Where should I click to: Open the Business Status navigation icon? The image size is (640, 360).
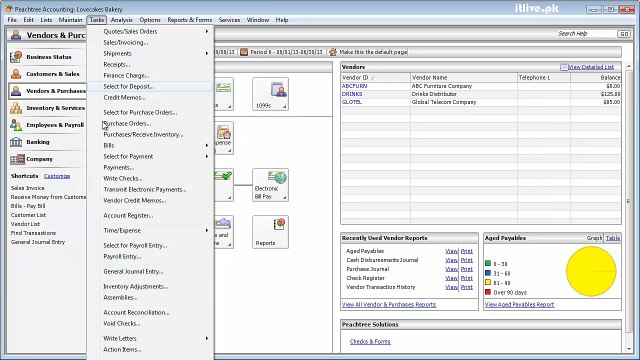[16, 57]
